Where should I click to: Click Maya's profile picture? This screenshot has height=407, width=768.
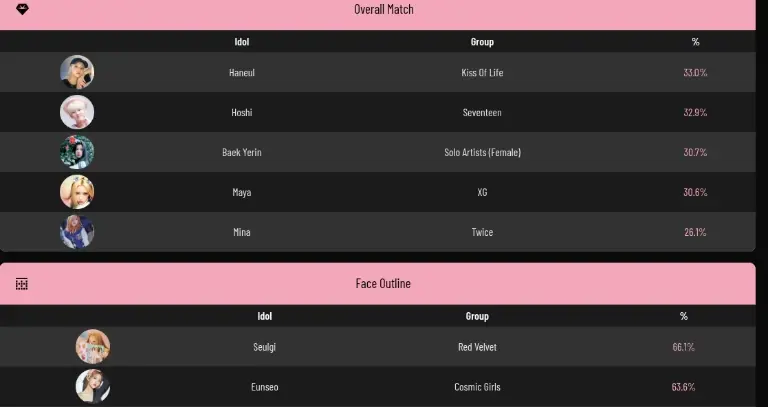(77, 192)
